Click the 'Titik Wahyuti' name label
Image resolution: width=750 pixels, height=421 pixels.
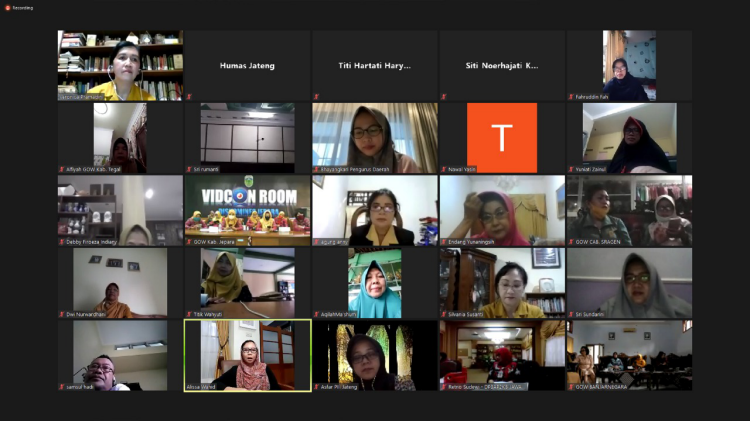208,314
